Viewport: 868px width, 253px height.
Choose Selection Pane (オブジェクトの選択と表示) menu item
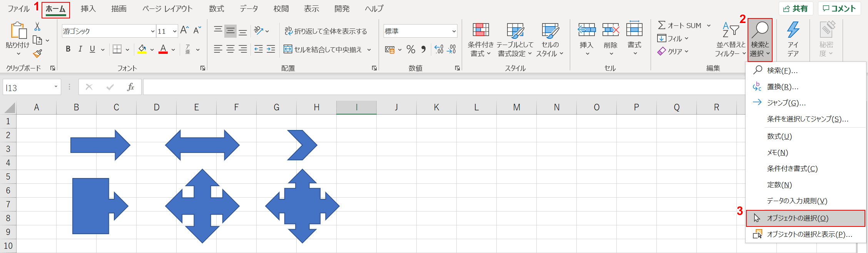click(806, 234)
